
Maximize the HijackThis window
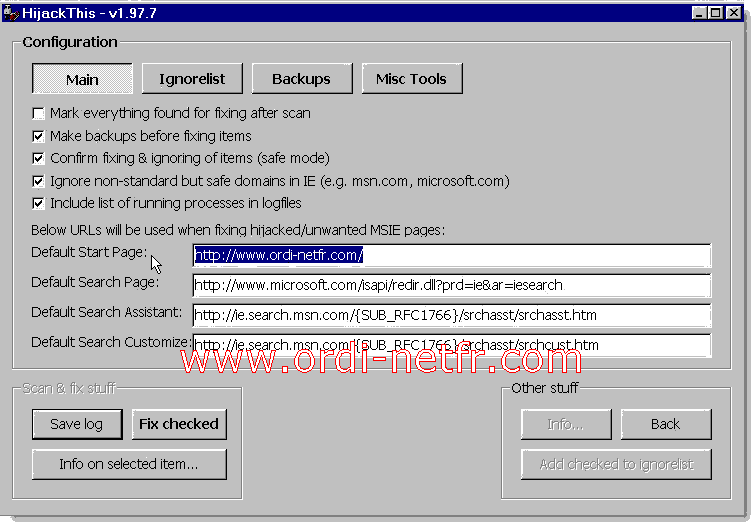click(716, 13)
